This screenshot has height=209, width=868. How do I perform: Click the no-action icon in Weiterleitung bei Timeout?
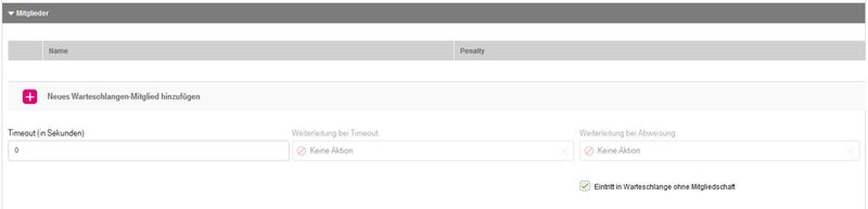coord(301,151)
